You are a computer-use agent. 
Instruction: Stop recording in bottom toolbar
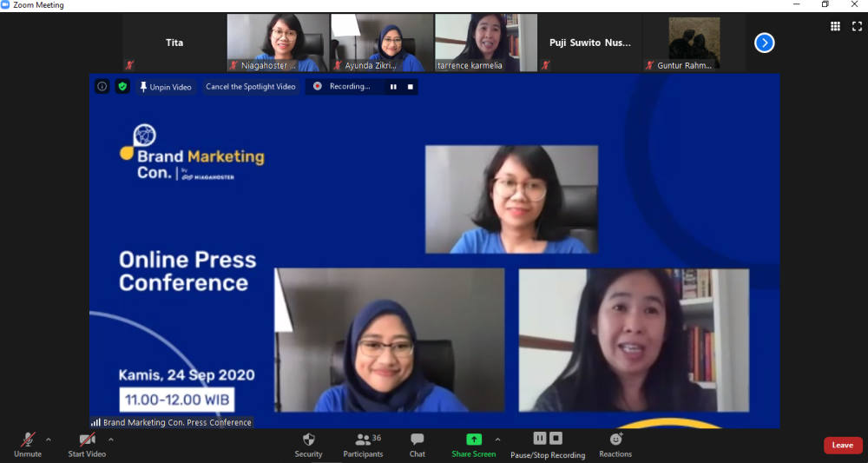click(x=556, y=439)
